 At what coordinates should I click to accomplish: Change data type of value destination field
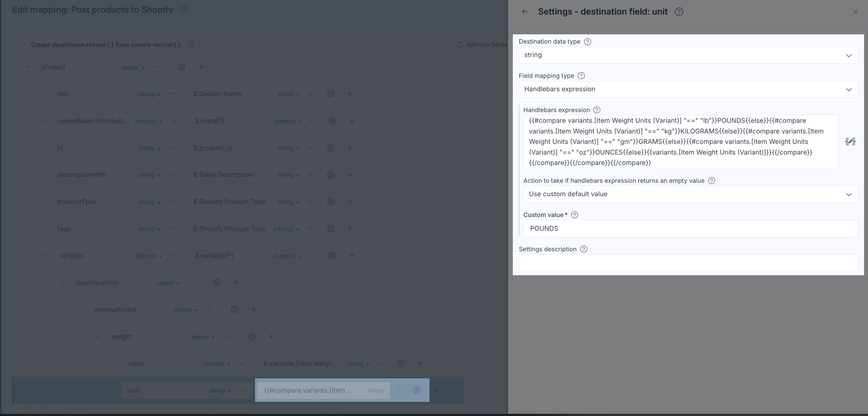click(x=217, y=364)
